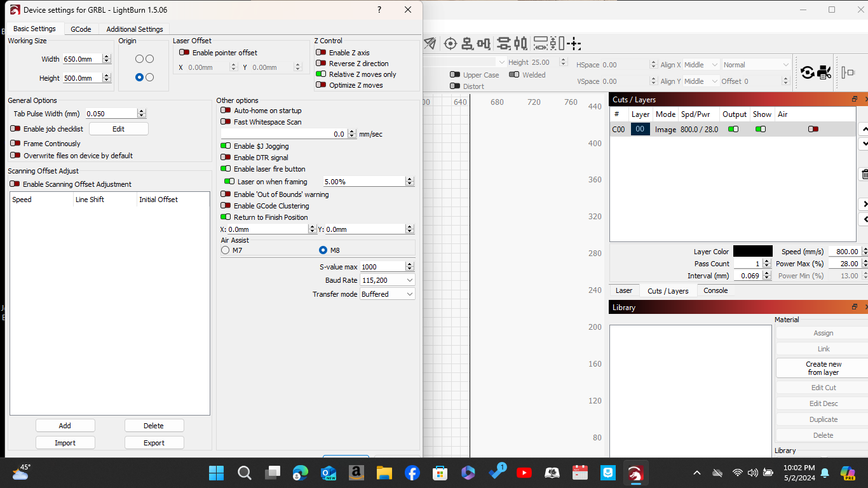Click Delete under scanning offset table

(154, 426)
